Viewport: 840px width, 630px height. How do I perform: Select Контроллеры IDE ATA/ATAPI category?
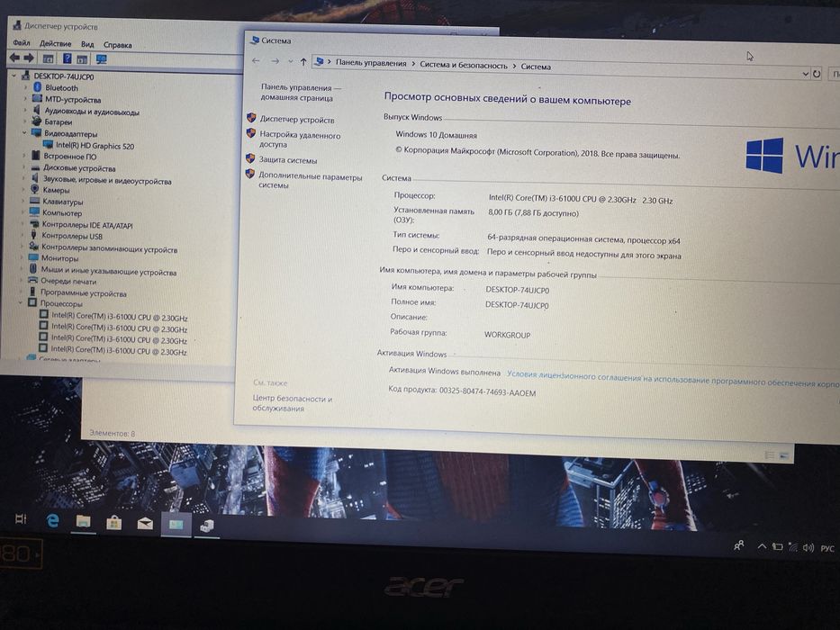[87, 225]
